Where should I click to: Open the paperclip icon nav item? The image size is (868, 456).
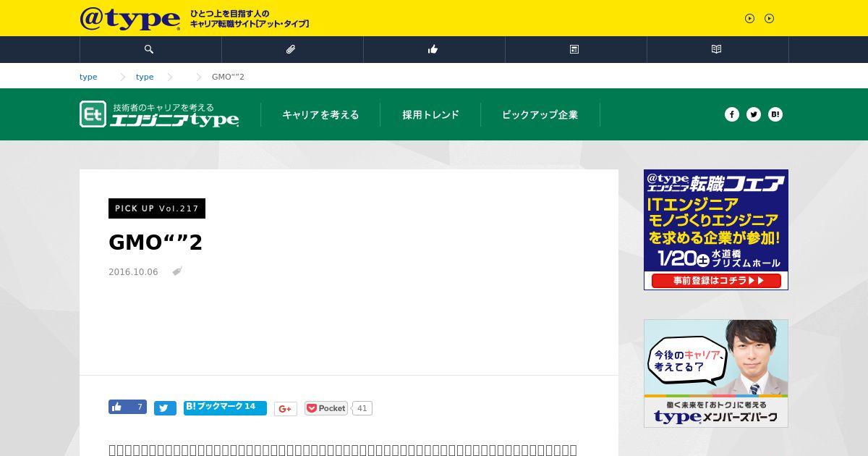tap(291, 49)
